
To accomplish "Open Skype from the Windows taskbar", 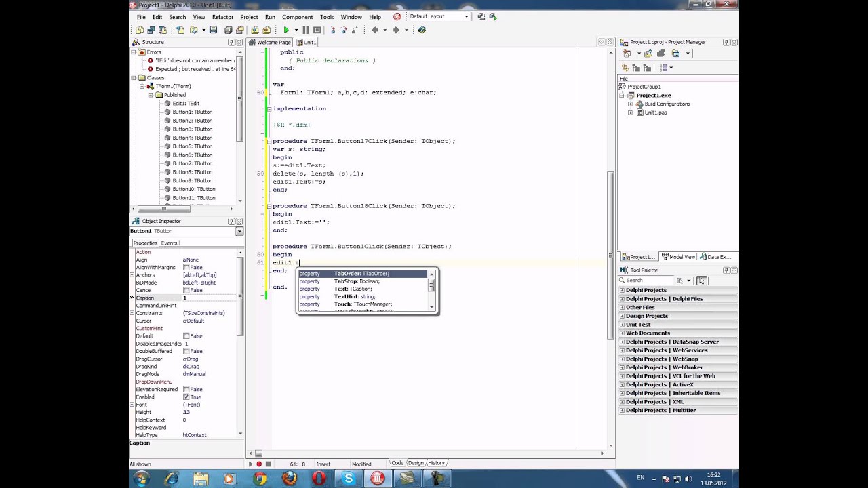I will [x=348, y=479].
